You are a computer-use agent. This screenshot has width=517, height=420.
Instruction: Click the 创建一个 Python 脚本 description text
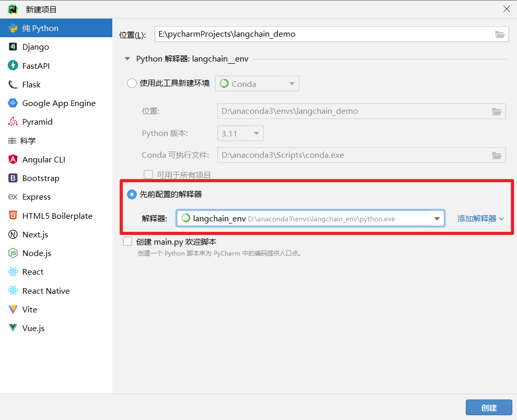pos(219,253)
